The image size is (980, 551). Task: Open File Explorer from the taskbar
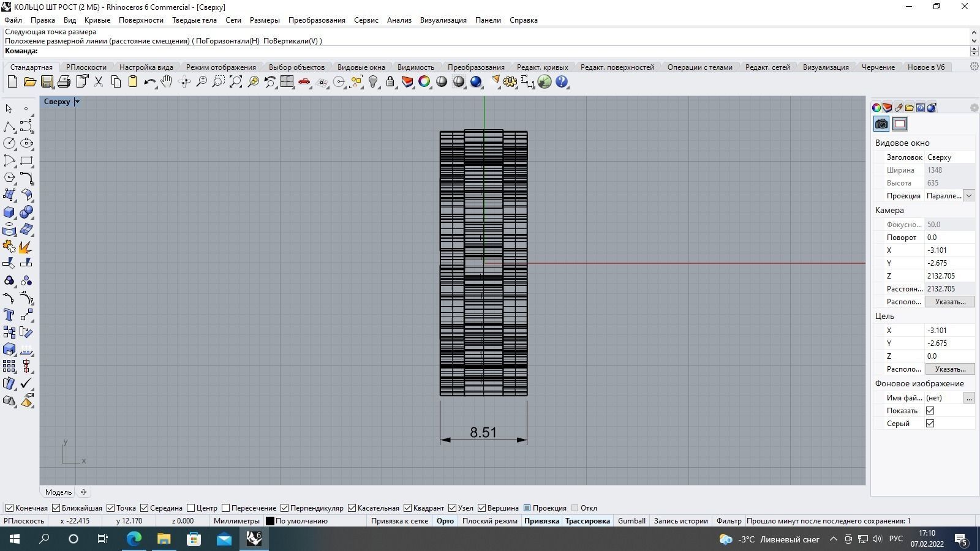164,539
